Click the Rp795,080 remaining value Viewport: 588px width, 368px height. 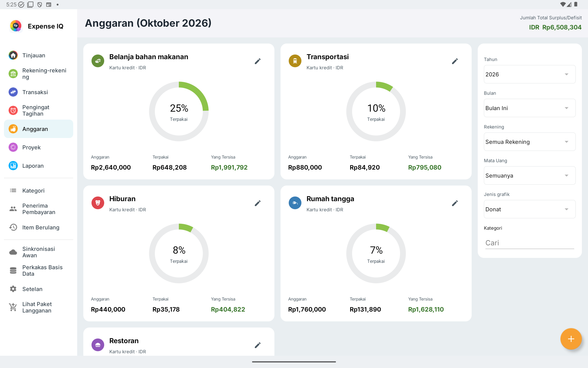[424, 167]
